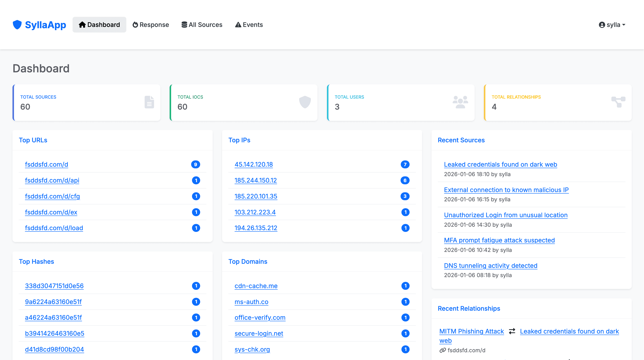Open the Top IPs section header link
644x360 pixels.
239,140
